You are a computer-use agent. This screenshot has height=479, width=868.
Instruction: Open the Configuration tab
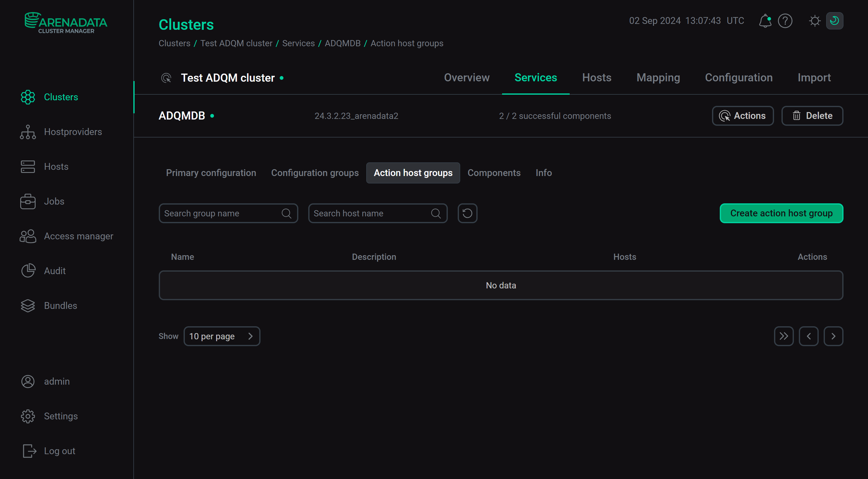(739, 78)
